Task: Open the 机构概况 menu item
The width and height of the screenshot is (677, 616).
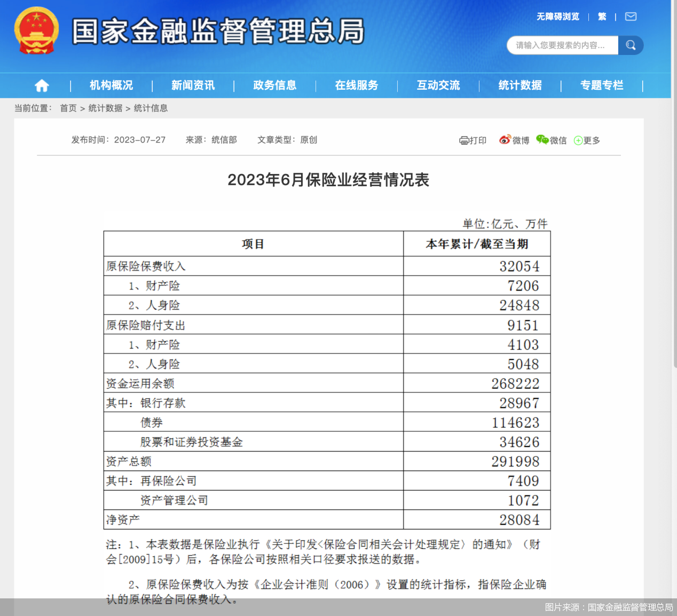Action: coord(111,85)
